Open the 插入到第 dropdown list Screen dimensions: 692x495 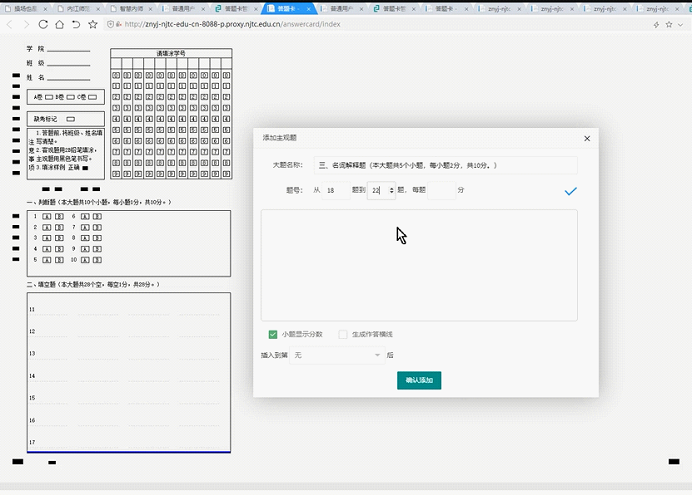(338, 355)
